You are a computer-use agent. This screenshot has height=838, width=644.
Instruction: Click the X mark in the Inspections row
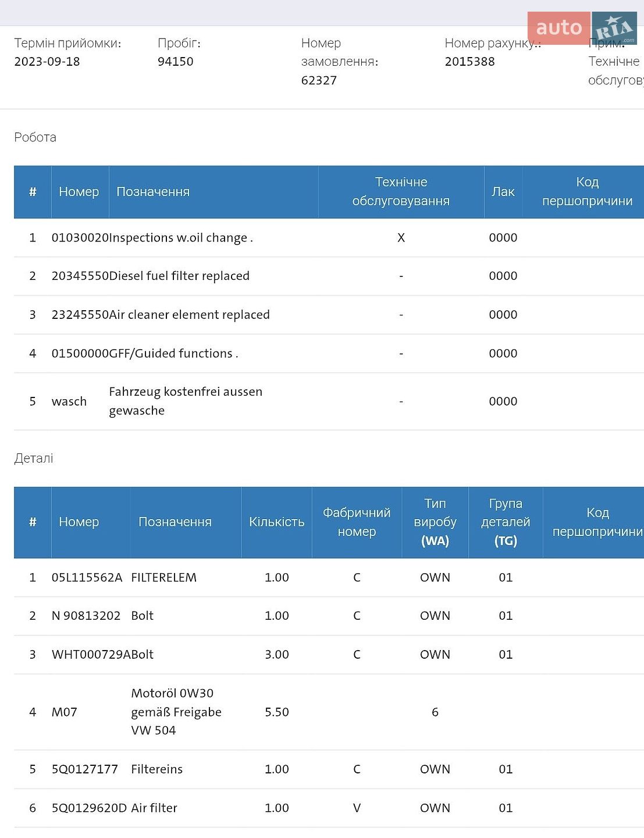point(401,237)
